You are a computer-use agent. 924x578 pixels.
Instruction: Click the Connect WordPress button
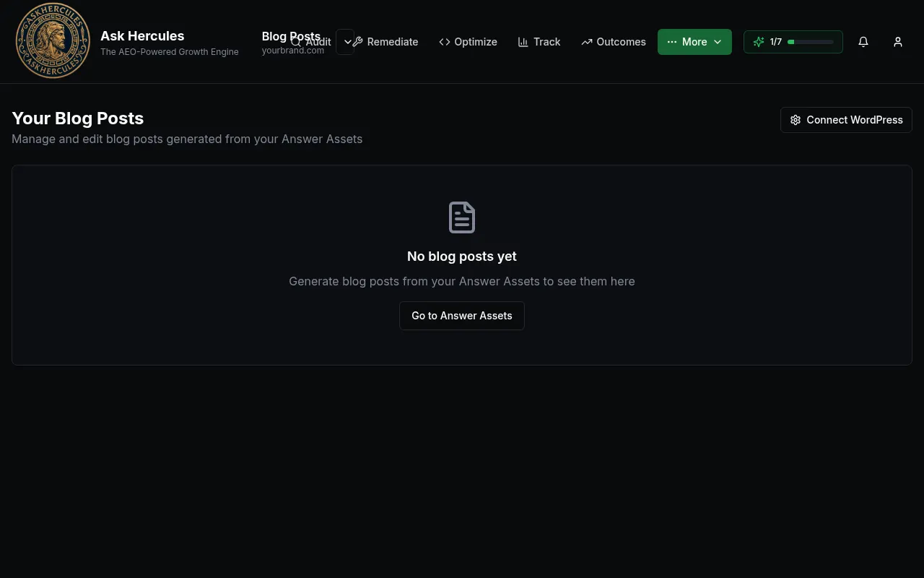pos(846,120)
